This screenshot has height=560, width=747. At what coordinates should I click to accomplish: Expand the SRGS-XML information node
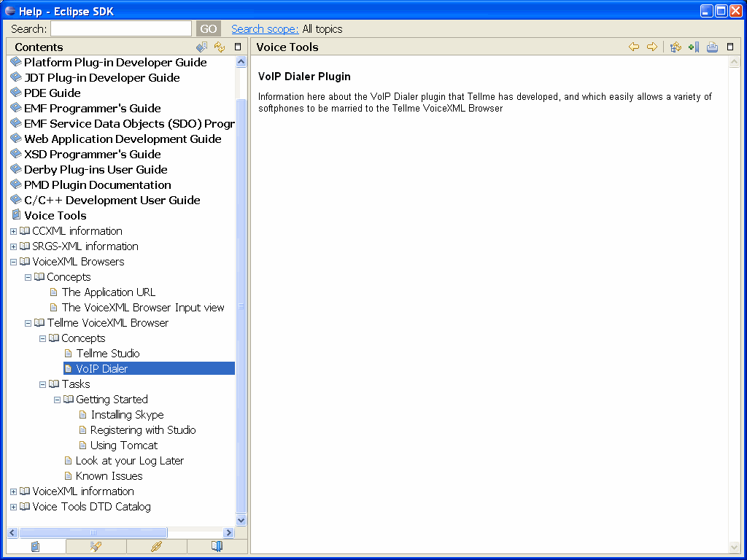(13, 246)
